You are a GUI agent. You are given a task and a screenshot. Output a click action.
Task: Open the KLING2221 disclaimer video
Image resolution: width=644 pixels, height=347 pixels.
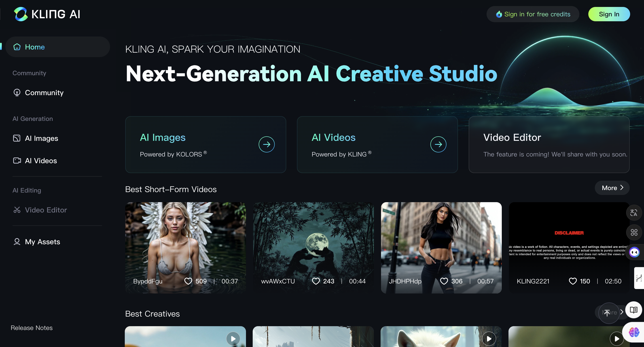pyautogui.click(x=569, y=248)
